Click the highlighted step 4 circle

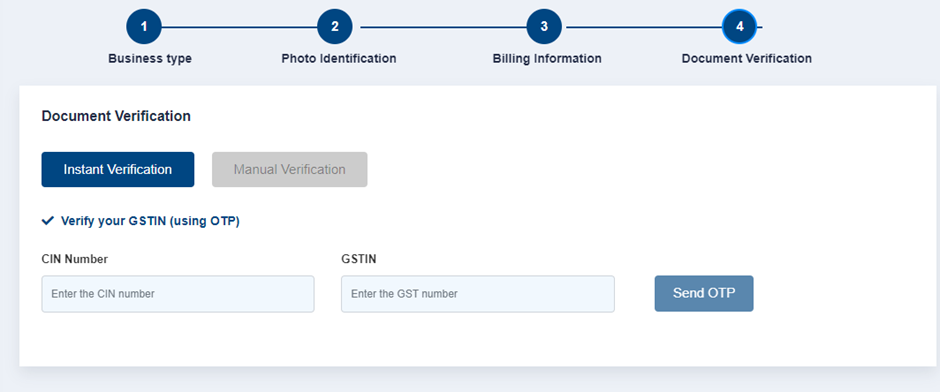coord(740,26)
